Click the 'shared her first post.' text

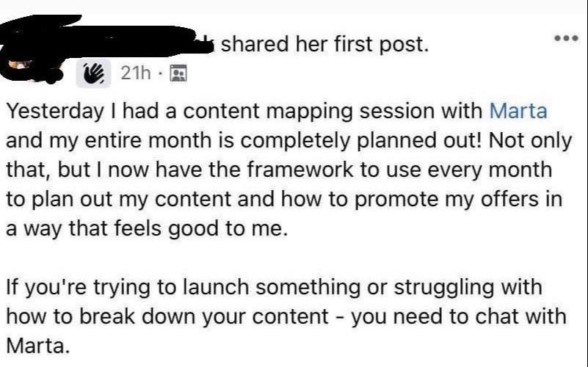click(324, 44)
